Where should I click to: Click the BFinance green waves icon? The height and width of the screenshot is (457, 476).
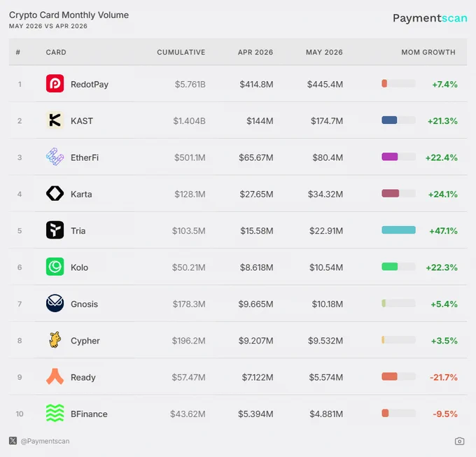point(55,414)
